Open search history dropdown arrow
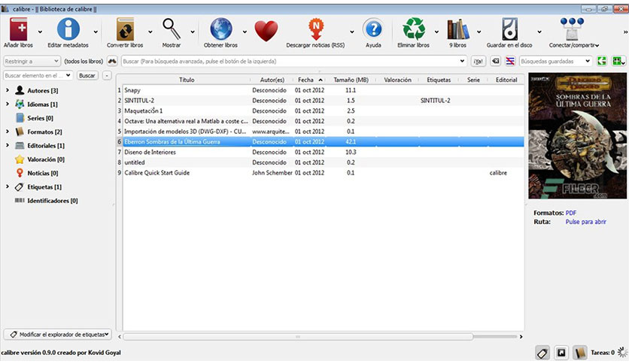The height and width of the screenshot is (364, 629). pos(462,62)
